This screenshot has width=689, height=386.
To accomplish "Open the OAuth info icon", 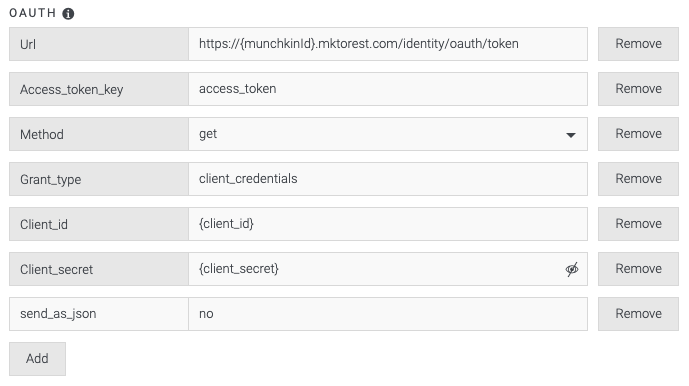I will tap(68, 14).
